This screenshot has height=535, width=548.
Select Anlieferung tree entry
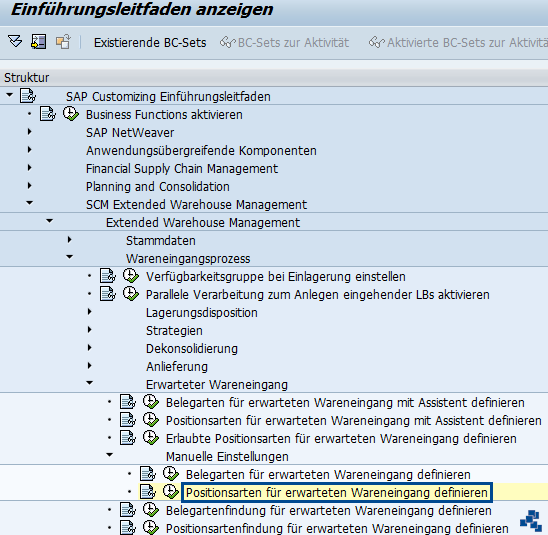(x=177, y=367)
